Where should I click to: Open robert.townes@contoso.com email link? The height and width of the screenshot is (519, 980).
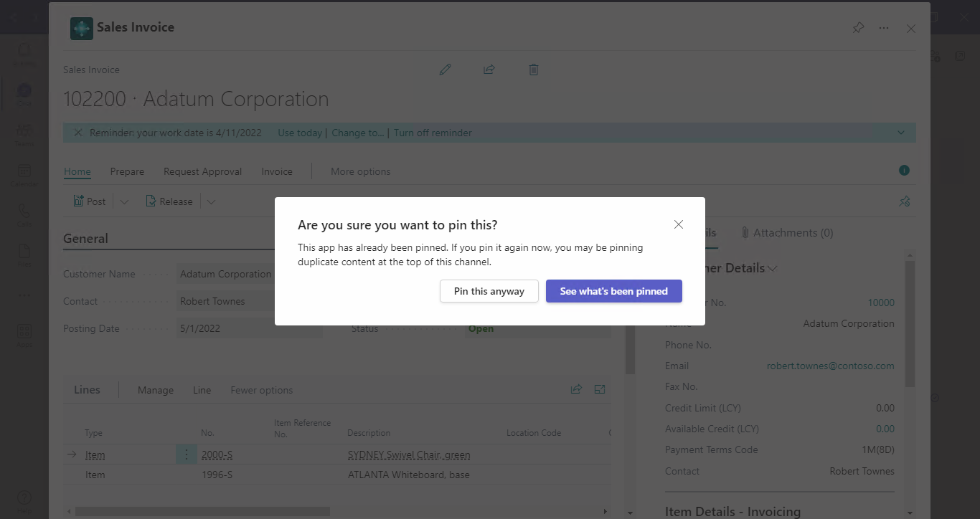830,366
